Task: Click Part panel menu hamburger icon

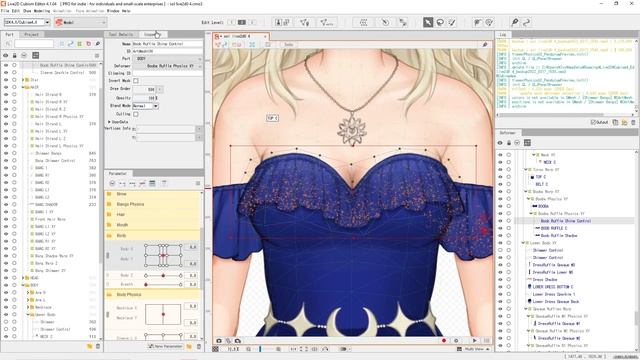Action: point(97,55)
